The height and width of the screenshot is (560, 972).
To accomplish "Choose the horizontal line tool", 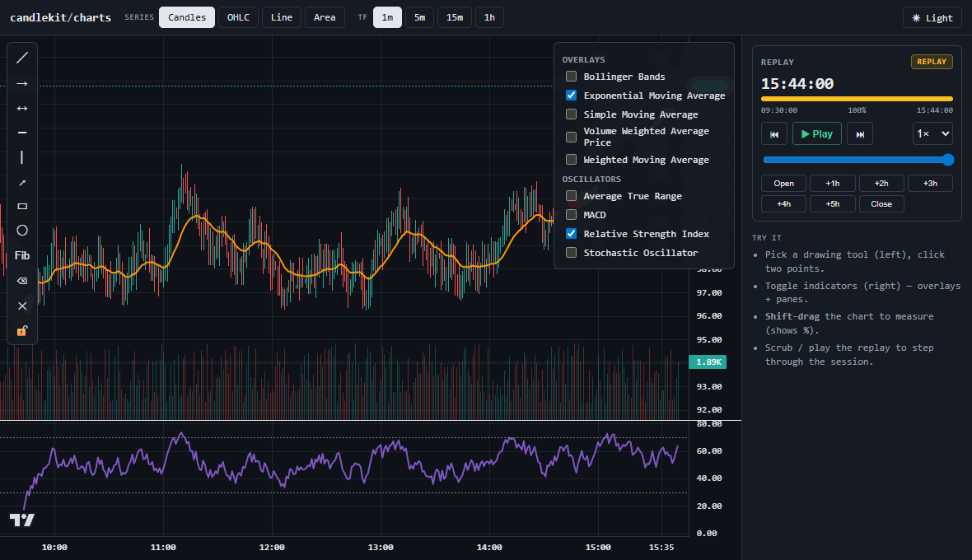I will pyautogui.click(x=22, y=133).
